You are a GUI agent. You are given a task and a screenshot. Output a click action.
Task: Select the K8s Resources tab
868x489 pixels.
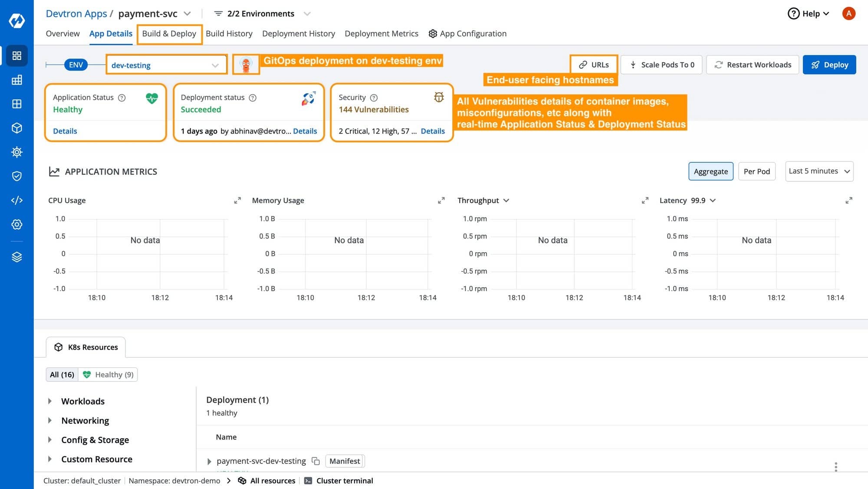[x=86, y=347]
